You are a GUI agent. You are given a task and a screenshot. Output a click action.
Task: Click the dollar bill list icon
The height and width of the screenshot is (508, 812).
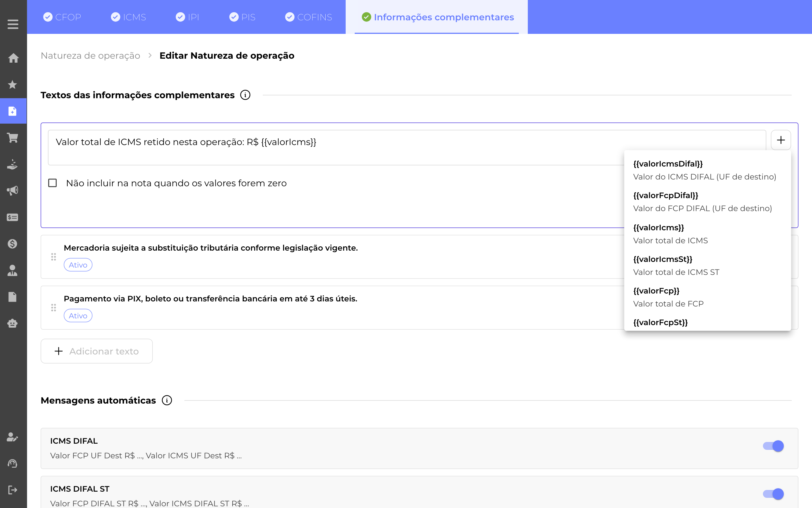13,217
